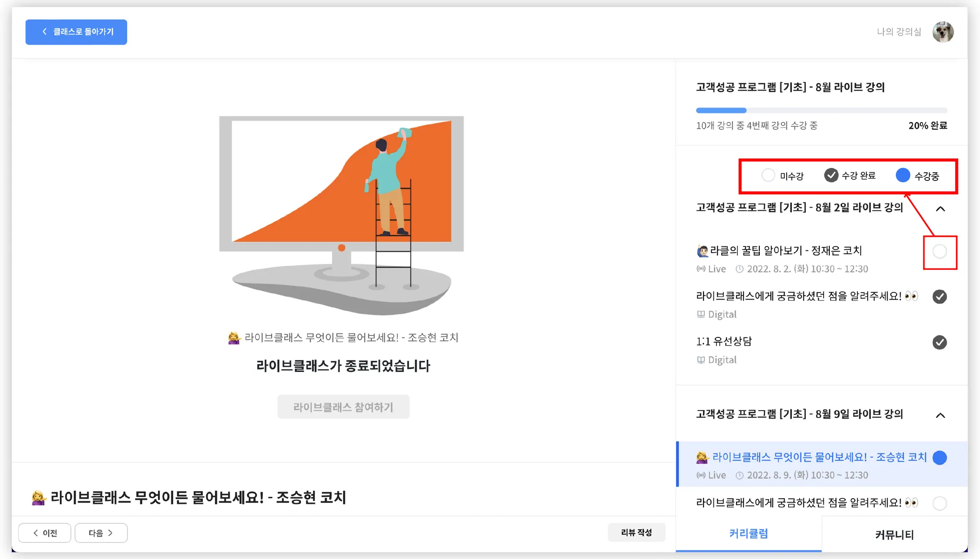Open the 나의 강의실 menu
The image size is (980, 559).
tap(899, 32)
